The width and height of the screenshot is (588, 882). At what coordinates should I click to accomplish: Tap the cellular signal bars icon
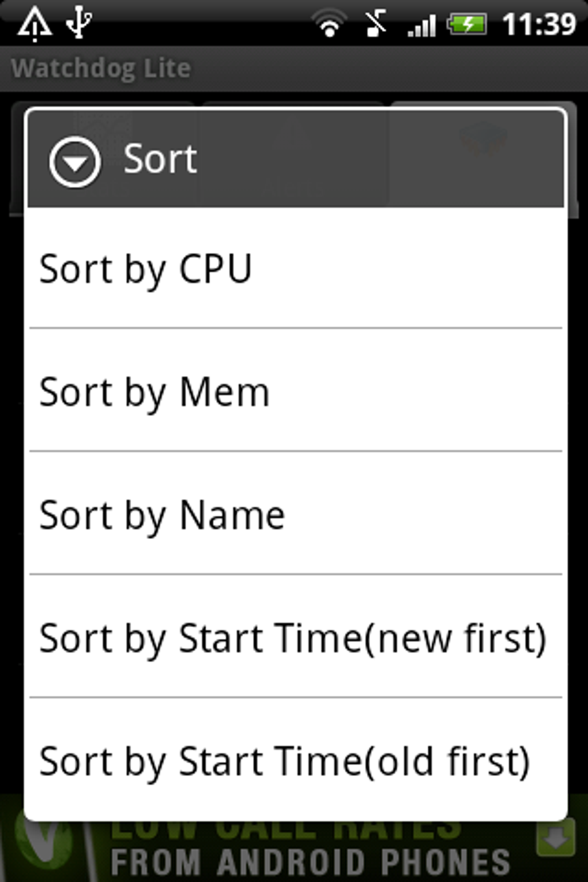[421, 25]
